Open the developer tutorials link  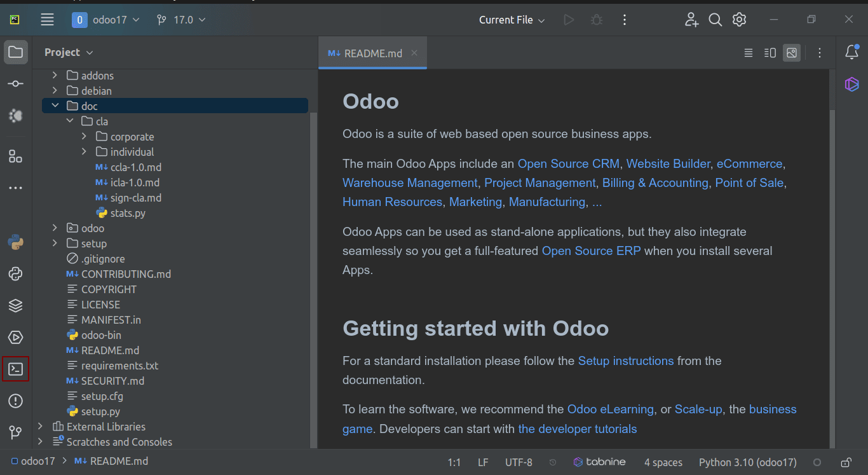coord(578,429)
